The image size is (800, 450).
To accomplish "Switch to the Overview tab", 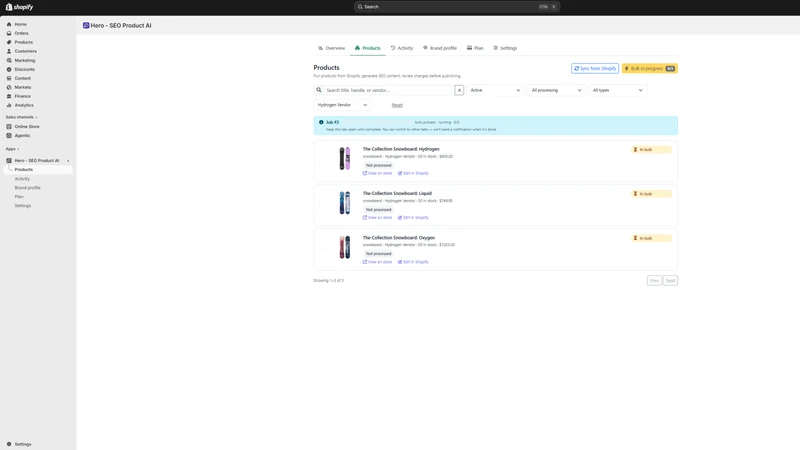I will point(332,48).
